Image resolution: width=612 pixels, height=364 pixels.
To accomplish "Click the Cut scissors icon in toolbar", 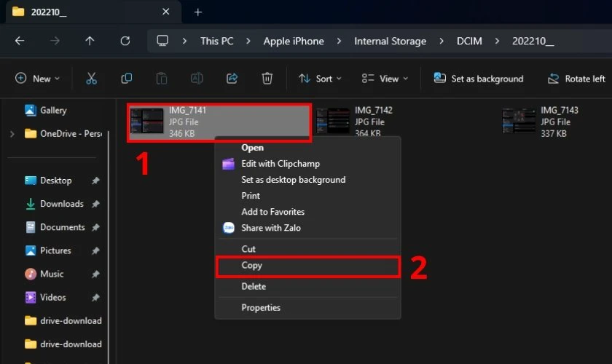I will click(x=91, y=79).
